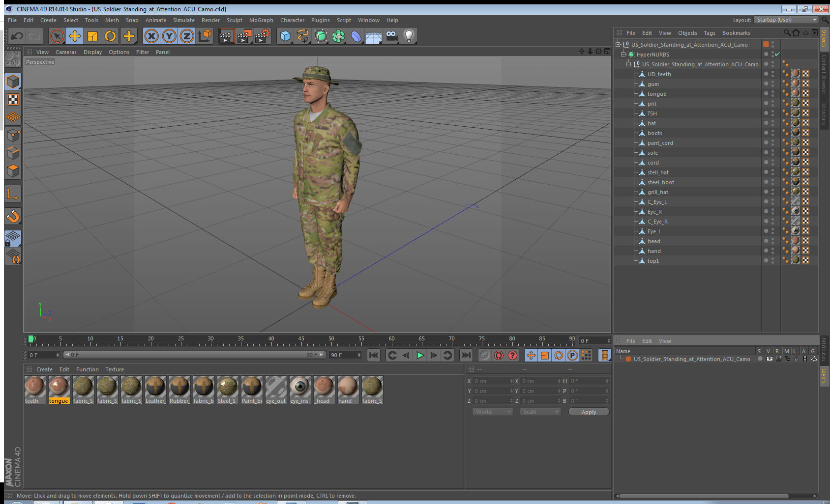Open render to Picture Viewer icon

point(244,36)
